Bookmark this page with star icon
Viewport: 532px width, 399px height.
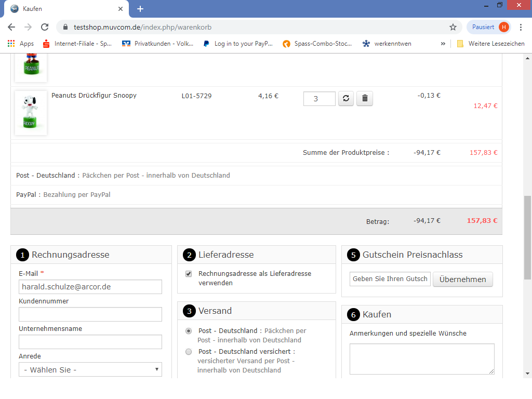(x=453, y=27)
